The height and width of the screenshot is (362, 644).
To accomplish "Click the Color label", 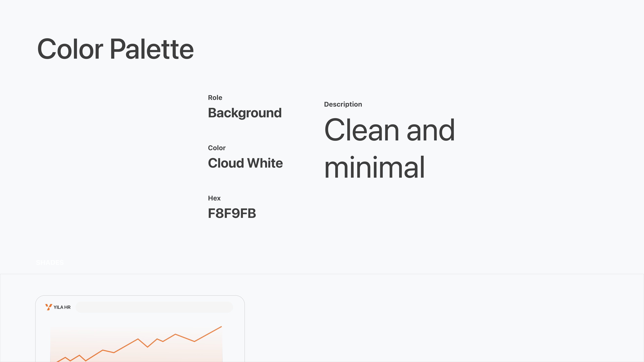I will click(x=217, y=148).
